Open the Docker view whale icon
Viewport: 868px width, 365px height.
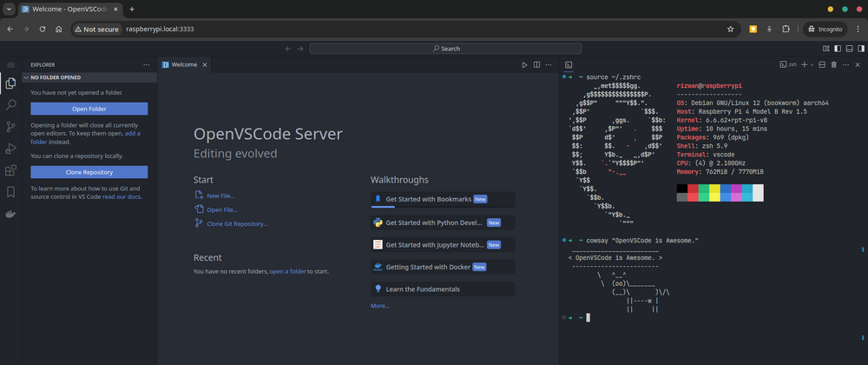10,214
